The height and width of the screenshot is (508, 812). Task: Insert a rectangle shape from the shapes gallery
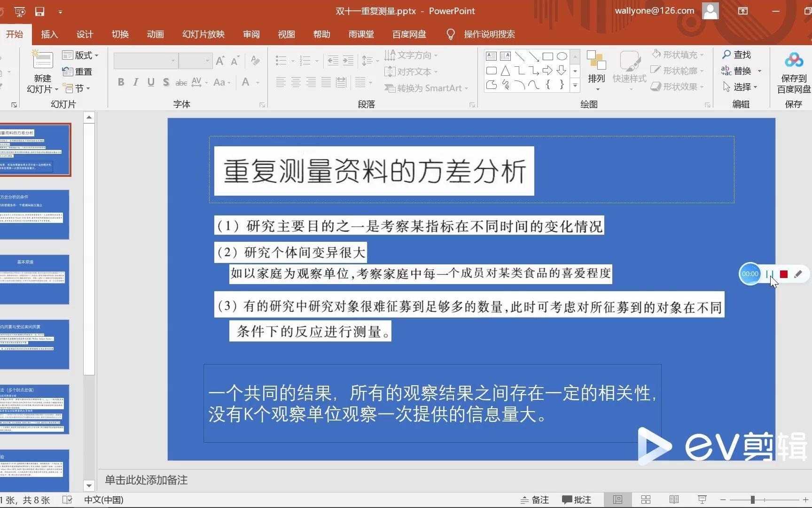547,56
